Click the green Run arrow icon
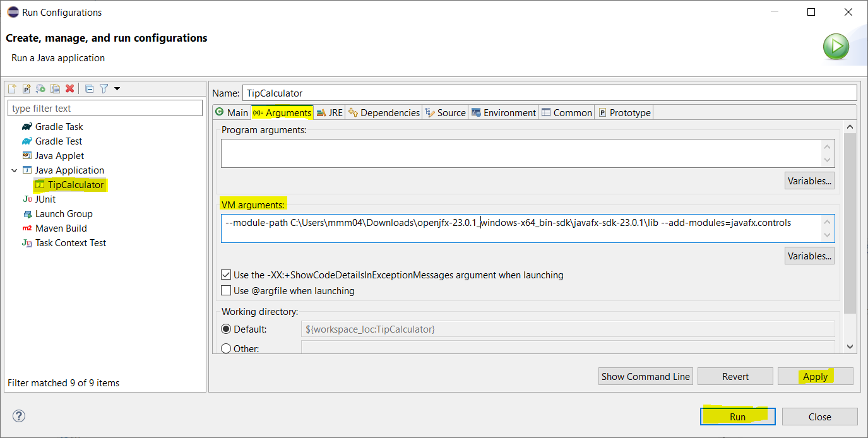Screen dimensions: 868x438 836,47
